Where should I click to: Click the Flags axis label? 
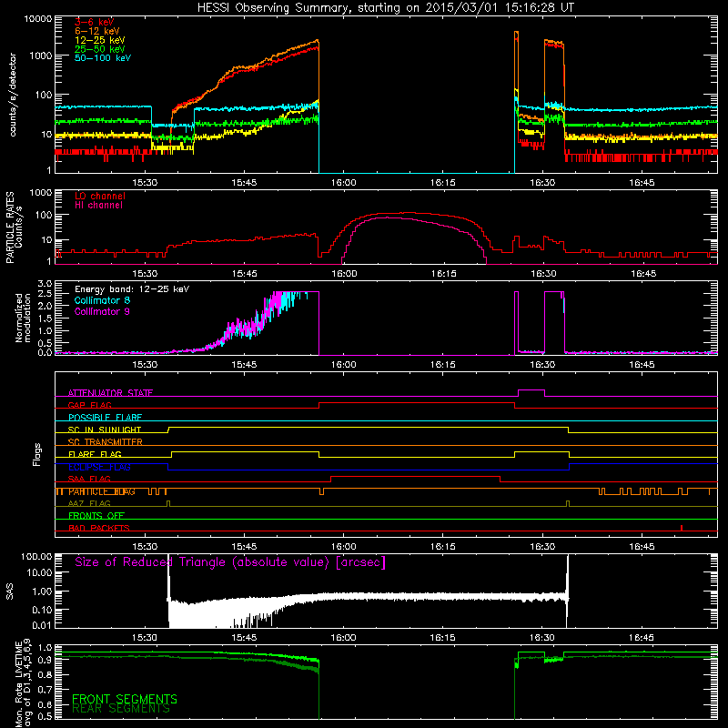[37, 455]
